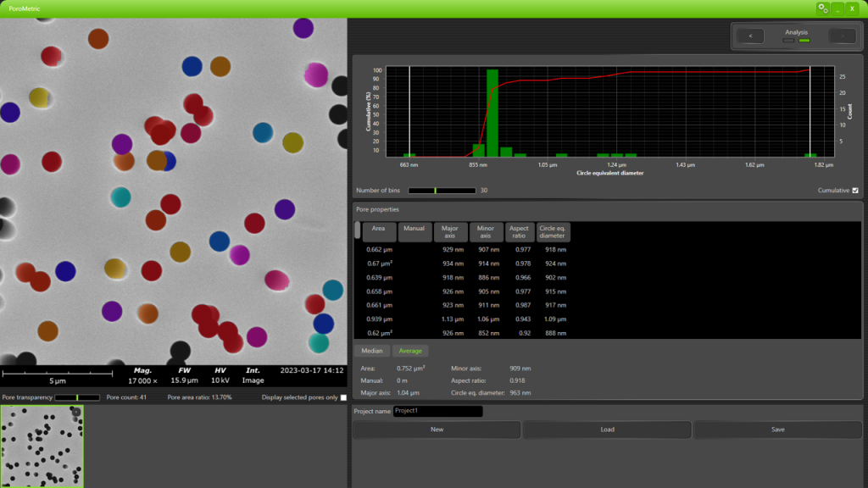This screenshot has width=868, height=488.
Task: Select the Area column header
Action: click(x=380, y=231)
